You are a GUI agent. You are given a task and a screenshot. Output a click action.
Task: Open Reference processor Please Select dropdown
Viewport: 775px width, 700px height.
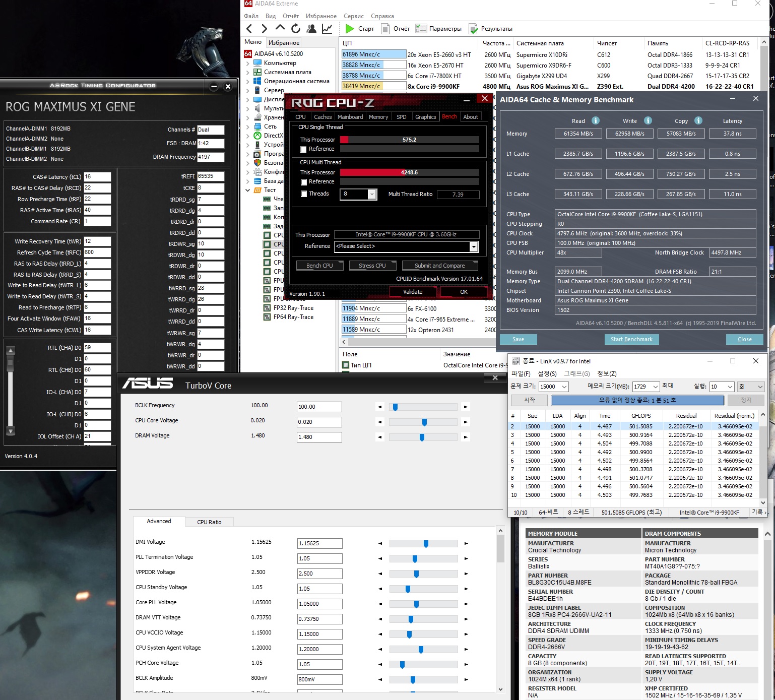tap(474, 246)
